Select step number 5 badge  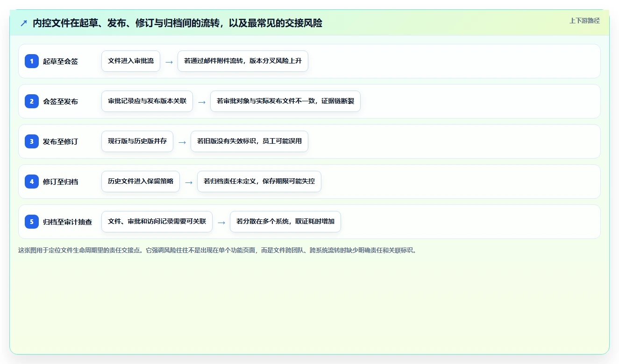click(x=32, y=222)
